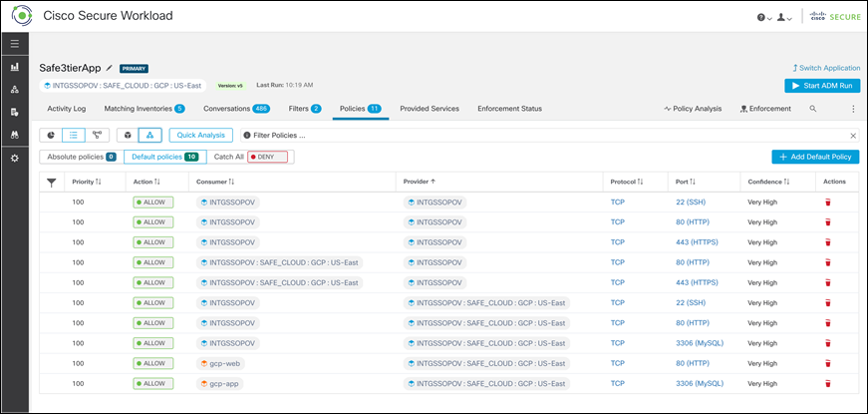Open the document shield sidebar icon

coord(14,113)
